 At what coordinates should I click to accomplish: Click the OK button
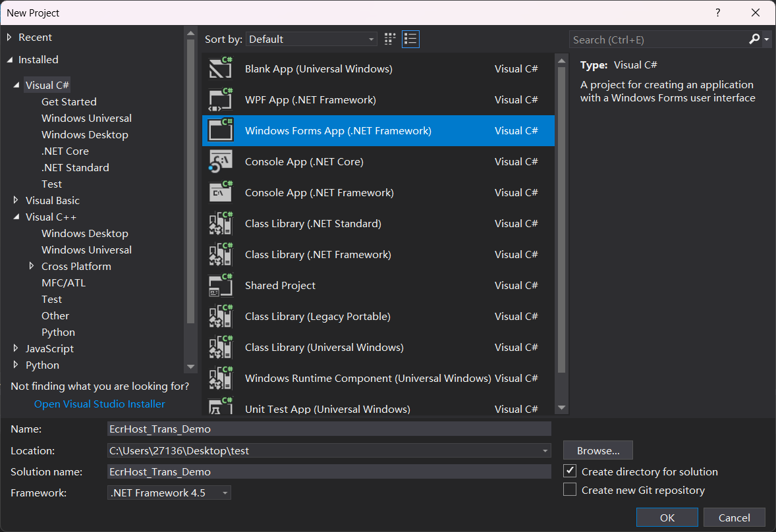667,517
